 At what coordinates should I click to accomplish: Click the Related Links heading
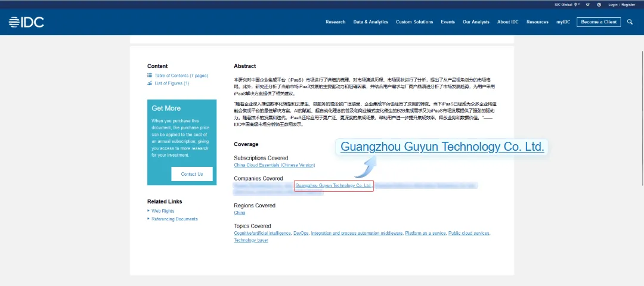click(x=165, y=201)
